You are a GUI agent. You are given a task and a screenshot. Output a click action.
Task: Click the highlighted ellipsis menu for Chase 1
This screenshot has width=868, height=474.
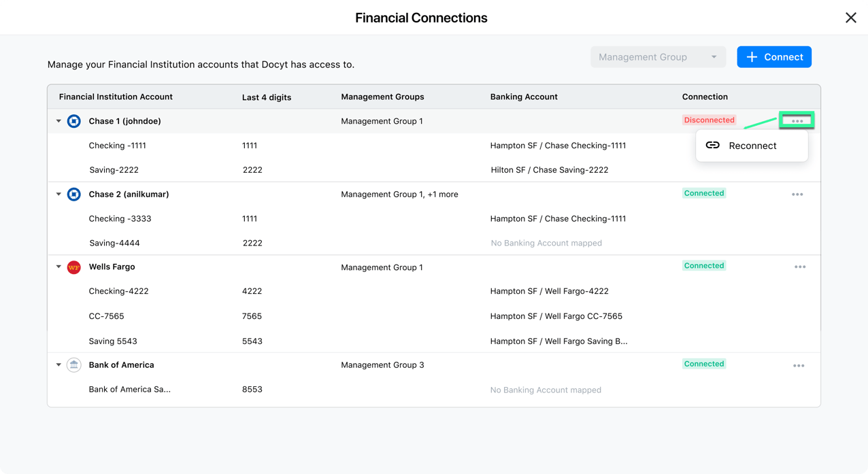(796, 120)
